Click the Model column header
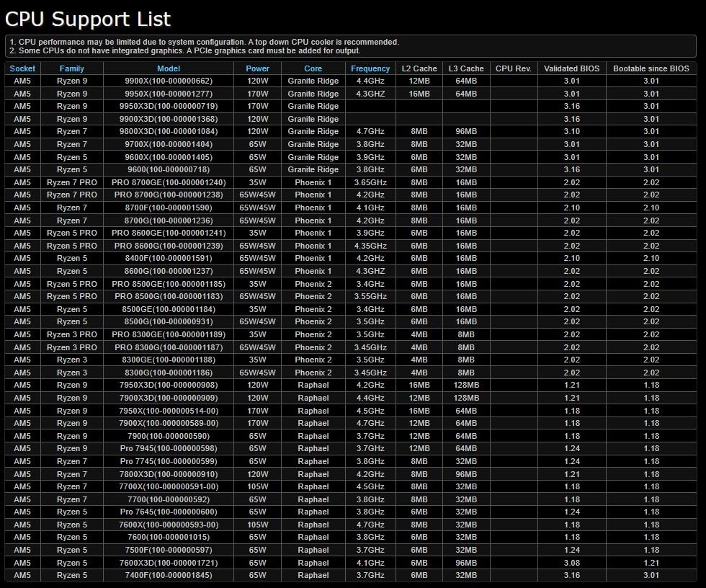706x588 pixels. point(168,68)
